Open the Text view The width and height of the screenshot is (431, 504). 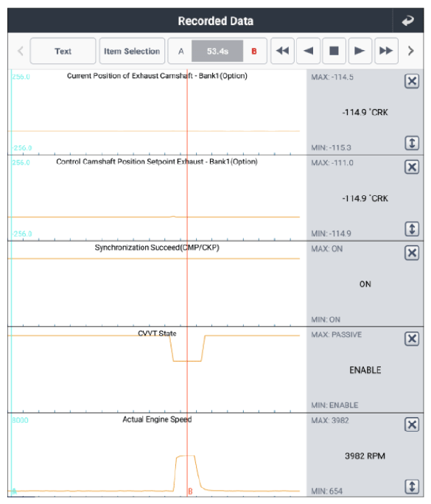click(63, 51)
